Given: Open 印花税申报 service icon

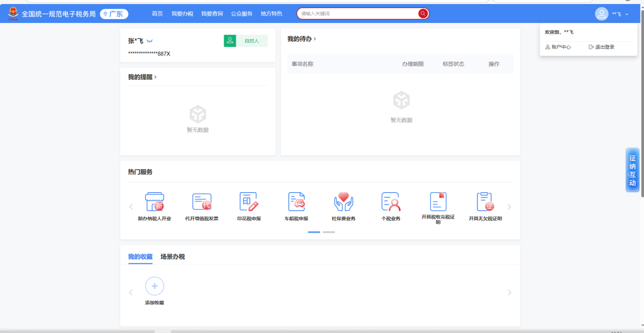Looking at the screenshot, I should coord(249,202).
